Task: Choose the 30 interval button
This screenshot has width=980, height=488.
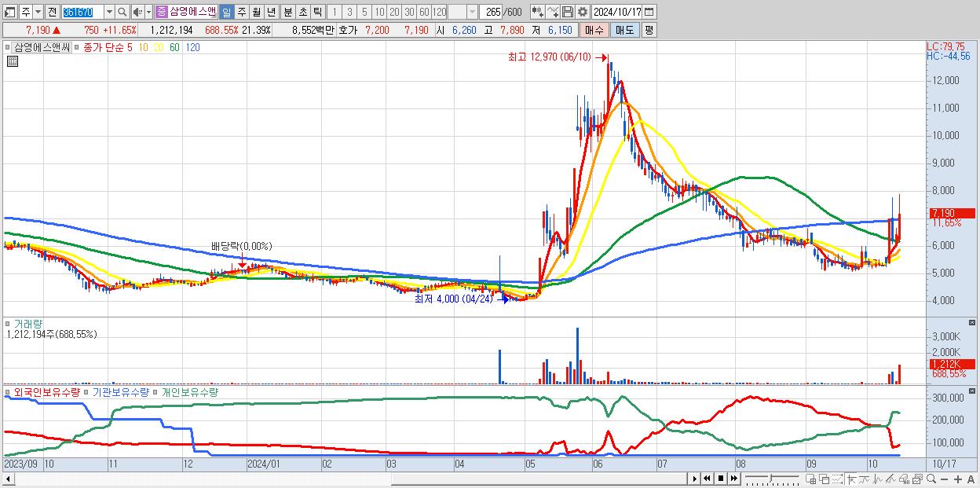Action: click(409, 12)
